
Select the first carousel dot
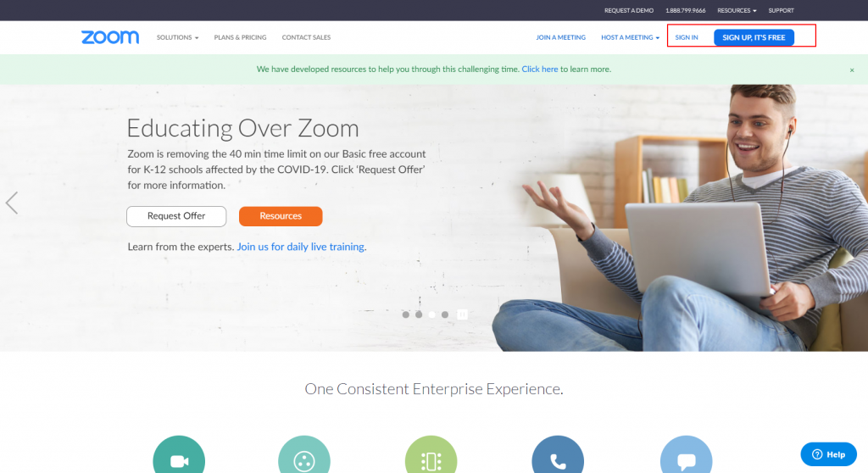tap(406, 314)
